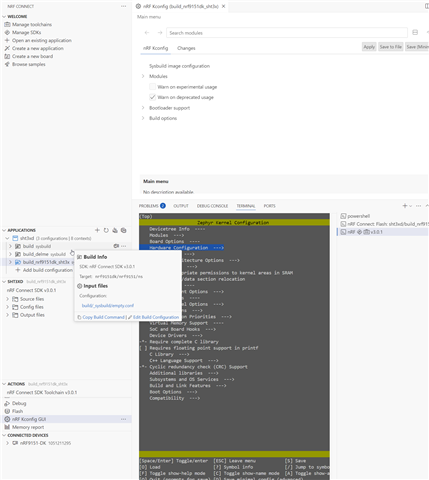Click Sysbuild image configuration entry
This screenshot has width=429, height=480.
pyautogui.click(x=179, y=66)
